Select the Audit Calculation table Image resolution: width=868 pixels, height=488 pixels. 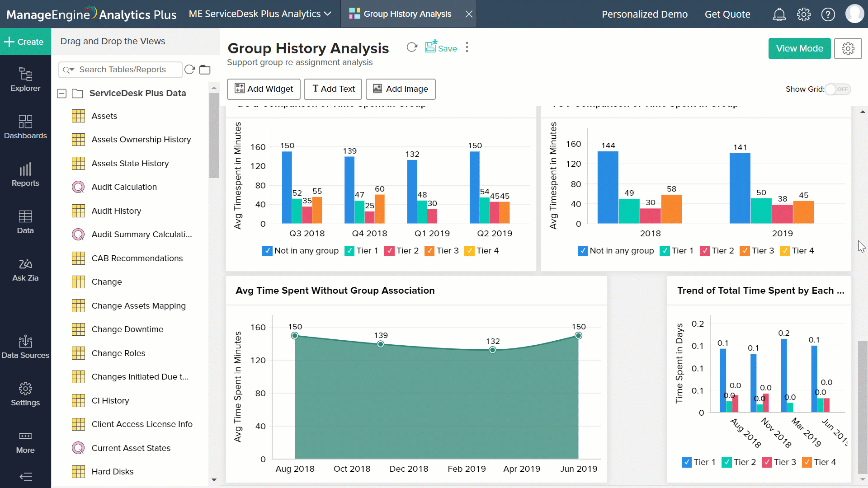click(124, 187)
